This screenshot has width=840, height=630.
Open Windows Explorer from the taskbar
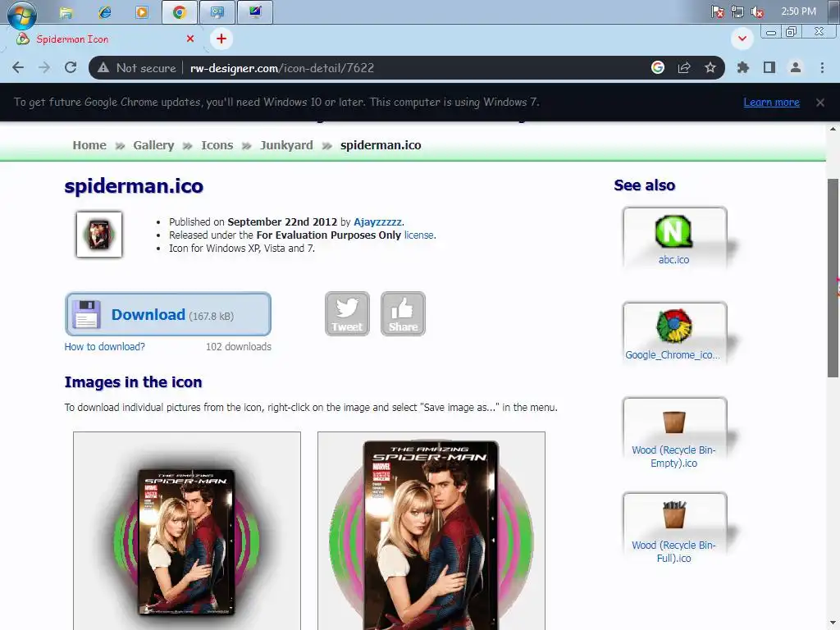coord(66,12)
